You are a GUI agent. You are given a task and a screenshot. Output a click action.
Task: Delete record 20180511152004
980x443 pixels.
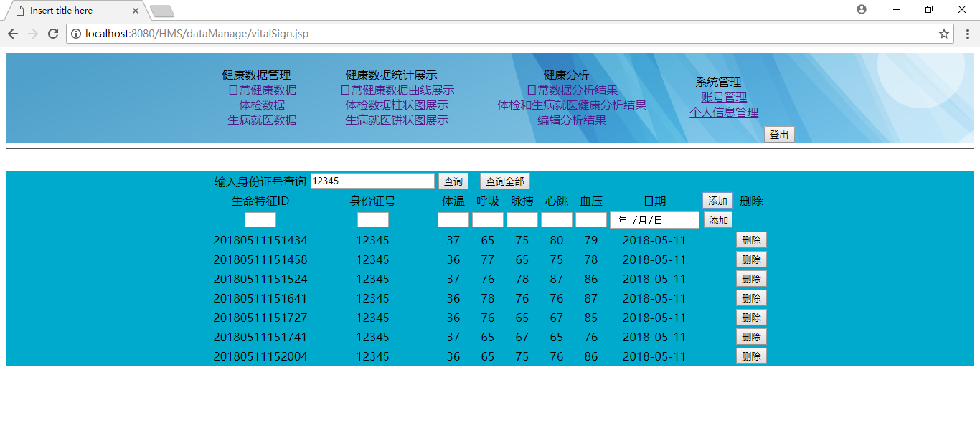click(751, 356)
